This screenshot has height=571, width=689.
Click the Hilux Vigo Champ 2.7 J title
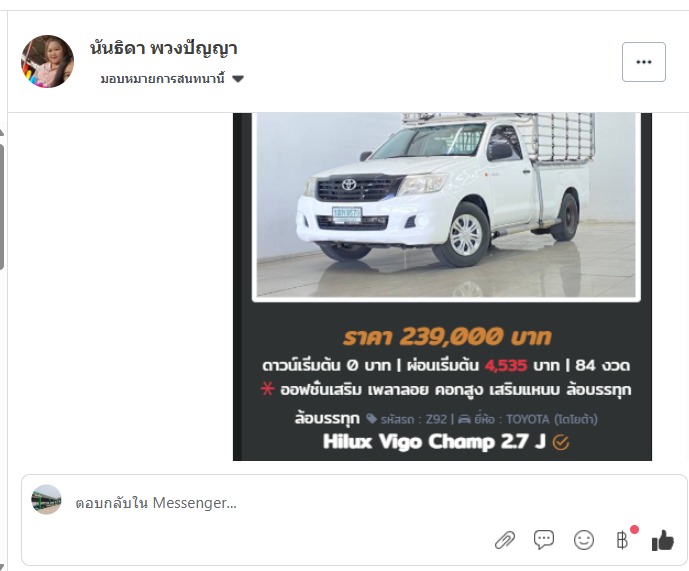[434, 442]
